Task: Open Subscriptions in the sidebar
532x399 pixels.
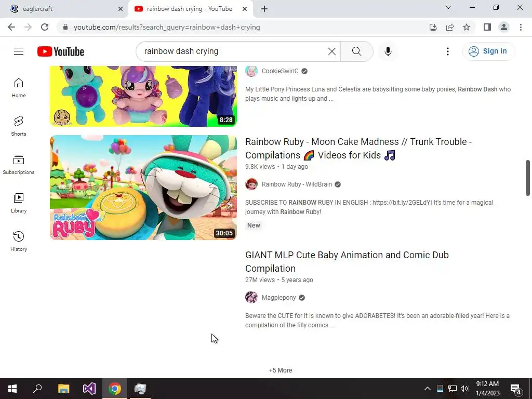Action: [x=19, y=165]
